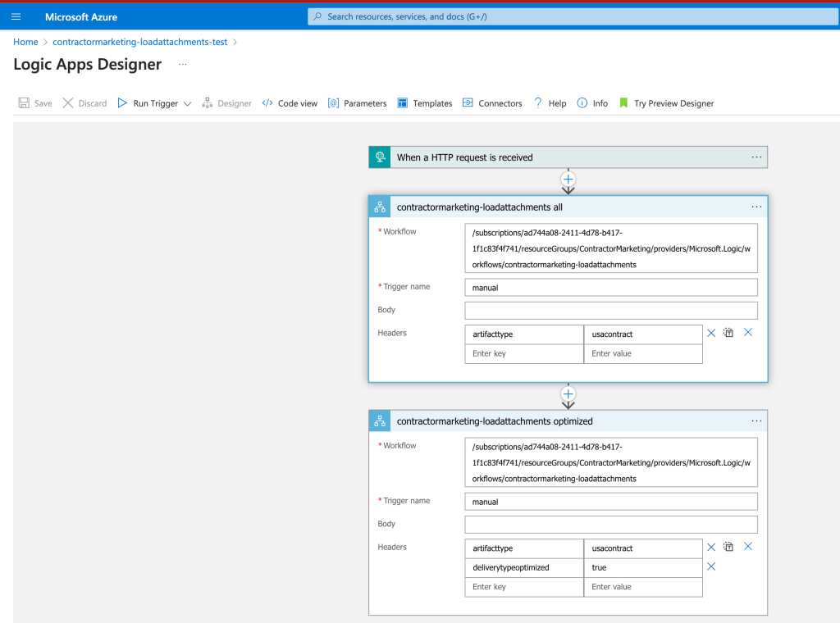Click the Run Trigger play icon

tap(122, 102)
